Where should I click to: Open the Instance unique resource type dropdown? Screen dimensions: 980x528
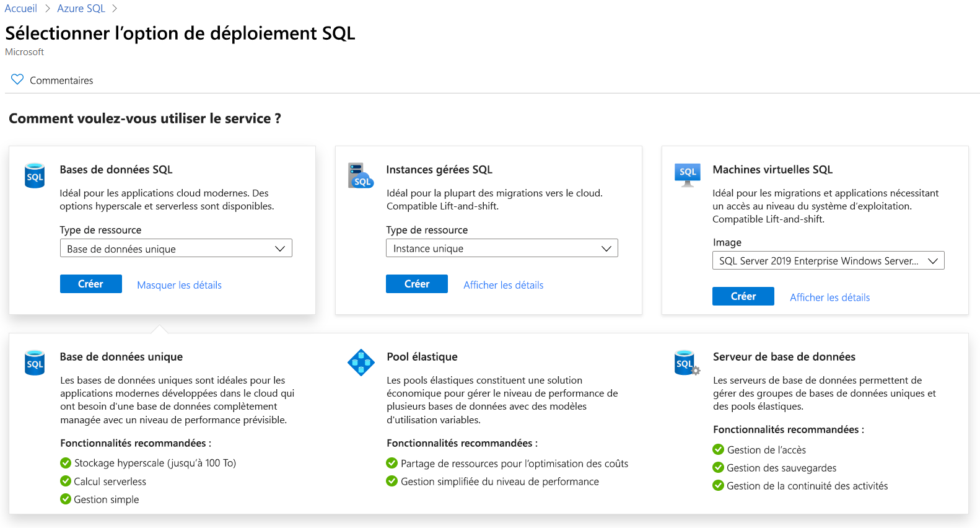pyautogui.click(x=502, y=248)
